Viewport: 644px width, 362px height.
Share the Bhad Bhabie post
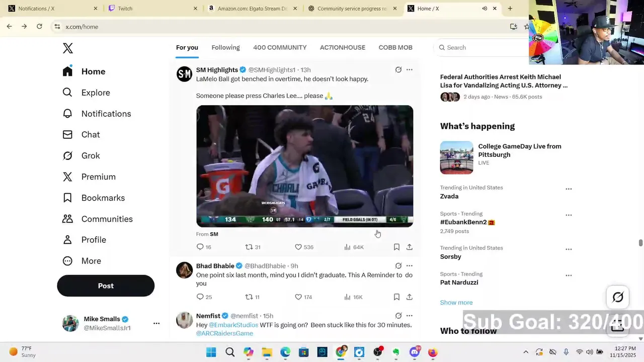click(410, 297)
